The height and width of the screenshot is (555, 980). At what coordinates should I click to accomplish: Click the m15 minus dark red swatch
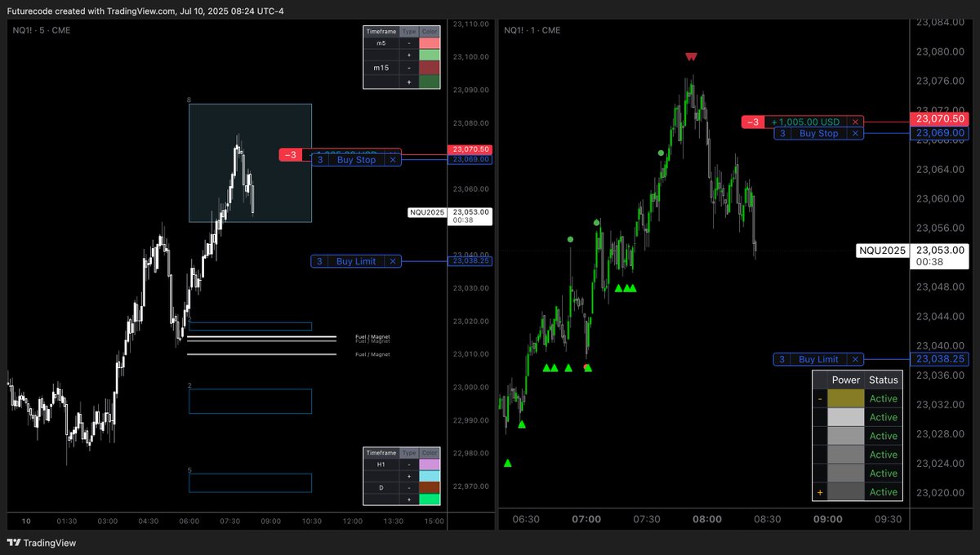pyautogui.click(x=430, y=69)
